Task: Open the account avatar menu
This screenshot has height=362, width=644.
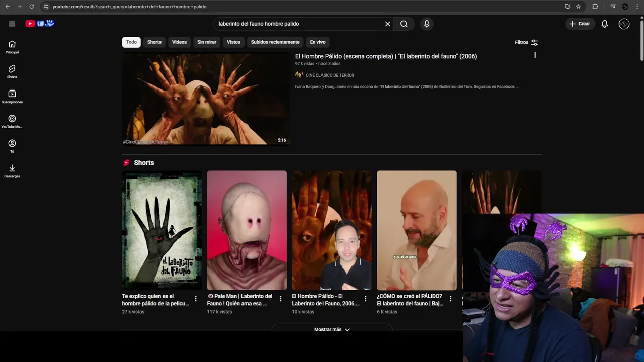Action: coord(624,24)
